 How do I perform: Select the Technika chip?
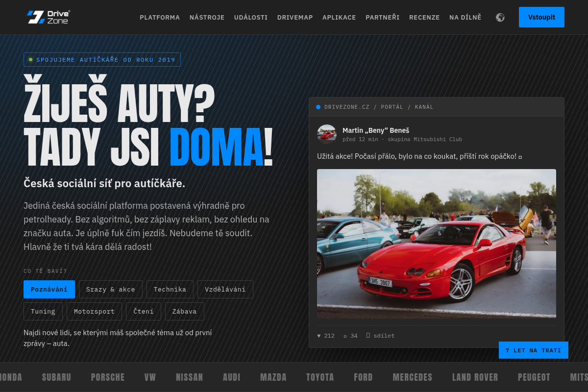170,289
